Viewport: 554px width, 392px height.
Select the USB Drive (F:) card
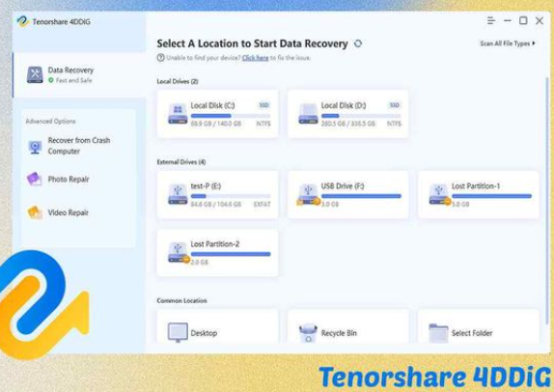[348, 194]
